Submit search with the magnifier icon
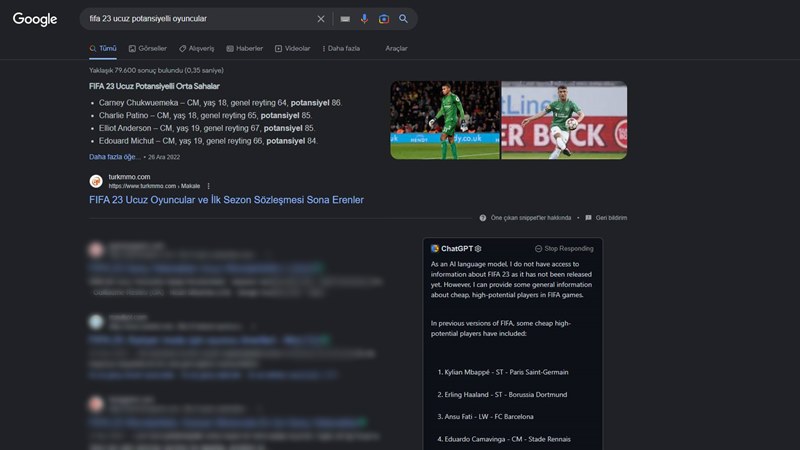800x450 pixels. coord(404,19)
